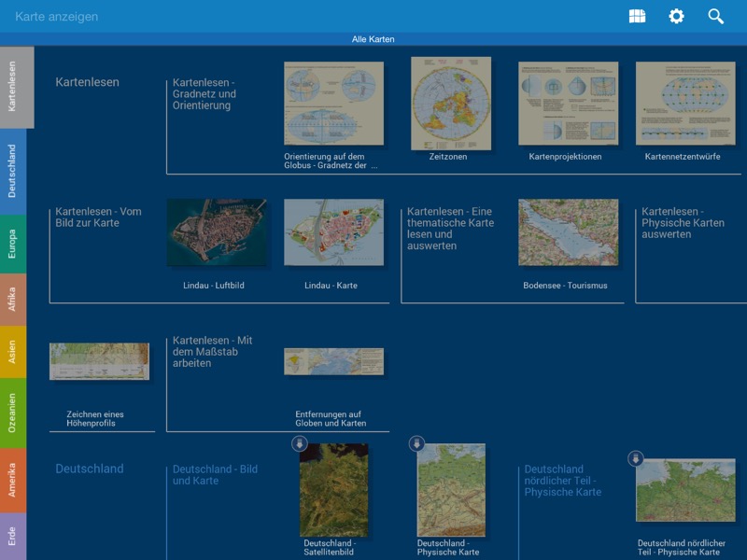This screenshot has height=560, width=747.
Task: Switch to the Europa side tab
Action: pos(12,243)
